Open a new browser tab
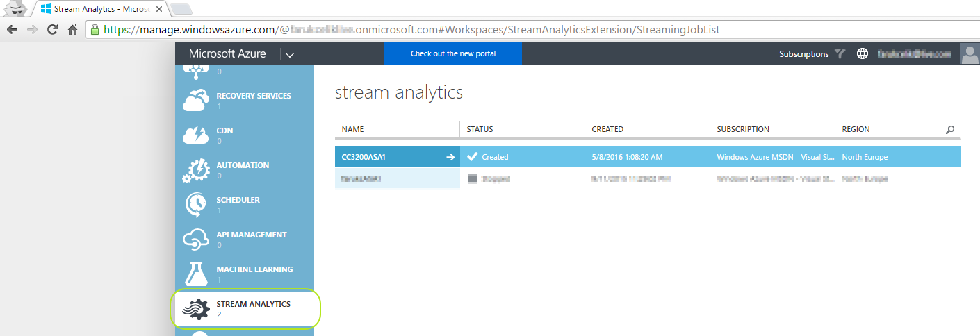Viewport: 980px width, 336px height. point(181,9)
